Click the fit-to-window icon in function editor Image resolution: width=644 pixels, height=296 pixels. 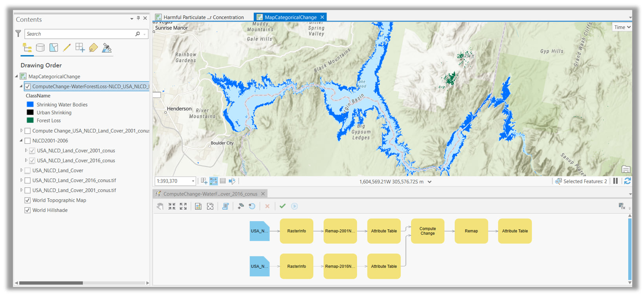[210, 206]
